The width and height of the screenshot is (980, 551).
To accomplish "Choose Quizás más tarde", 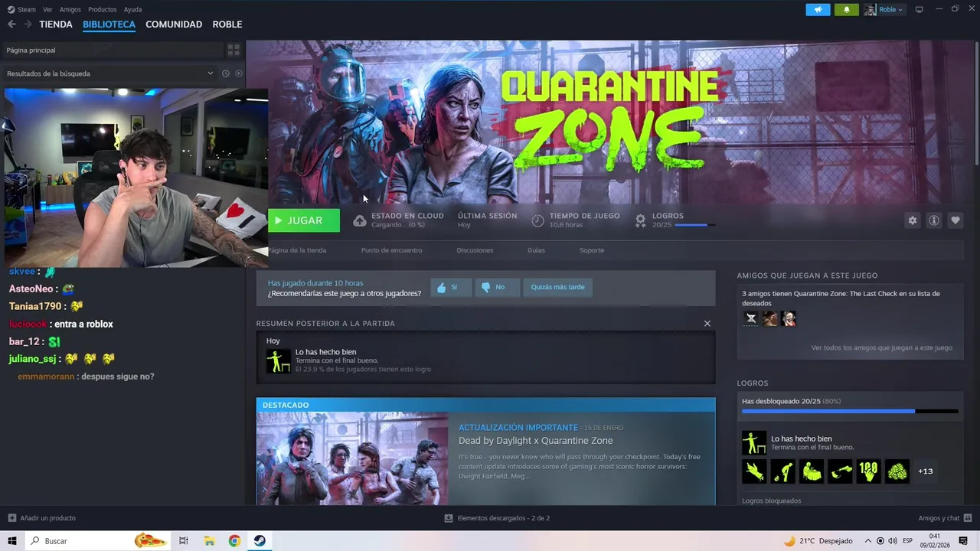I will pos(557,287).
